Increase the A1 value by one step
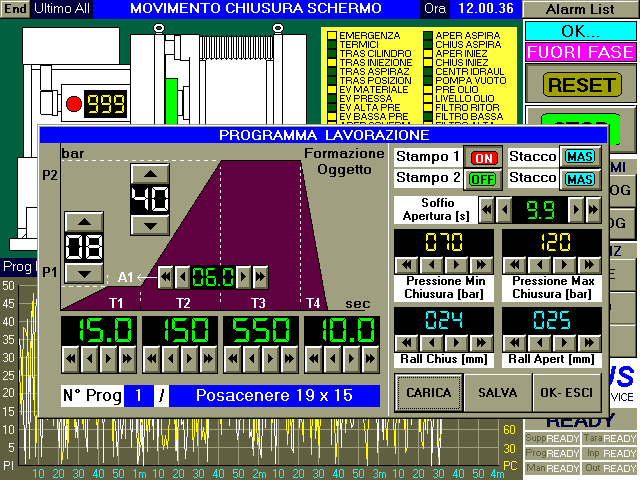This screenshot has width=640, height=480. (243, 276)
